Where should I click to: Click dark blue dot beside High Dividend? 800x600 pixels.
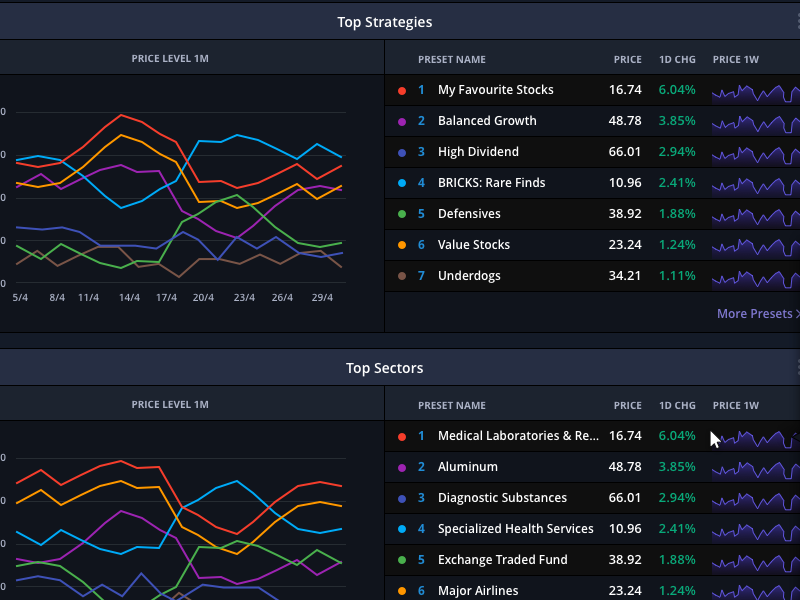point(402,153)
